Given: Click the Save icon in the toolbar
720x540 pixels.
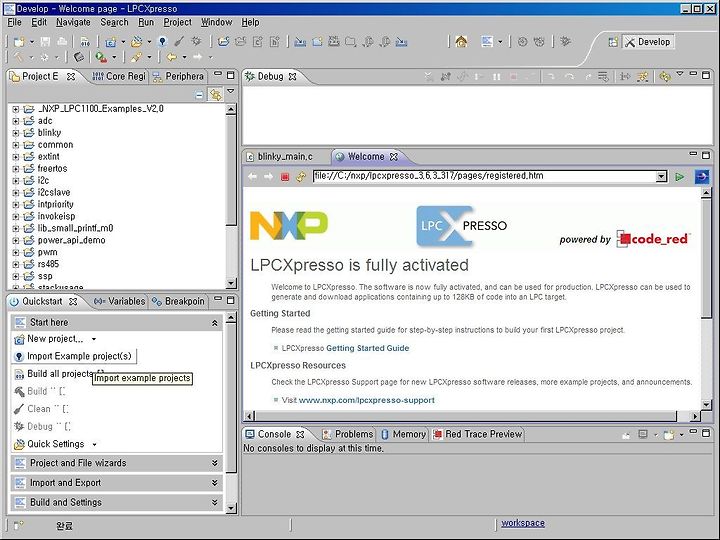Looking at the screenshot, I should (x=45, y=42).
